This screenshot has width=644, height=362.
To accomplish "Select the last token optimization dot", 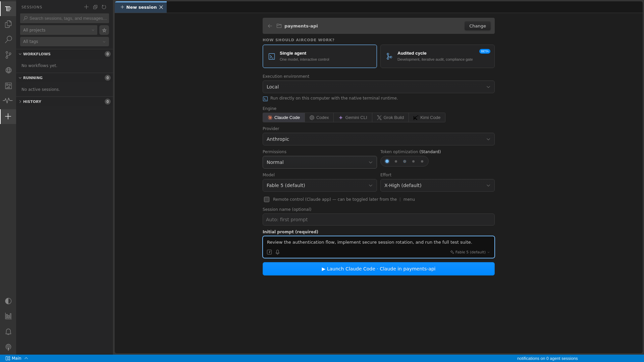I will pos(422,161).
